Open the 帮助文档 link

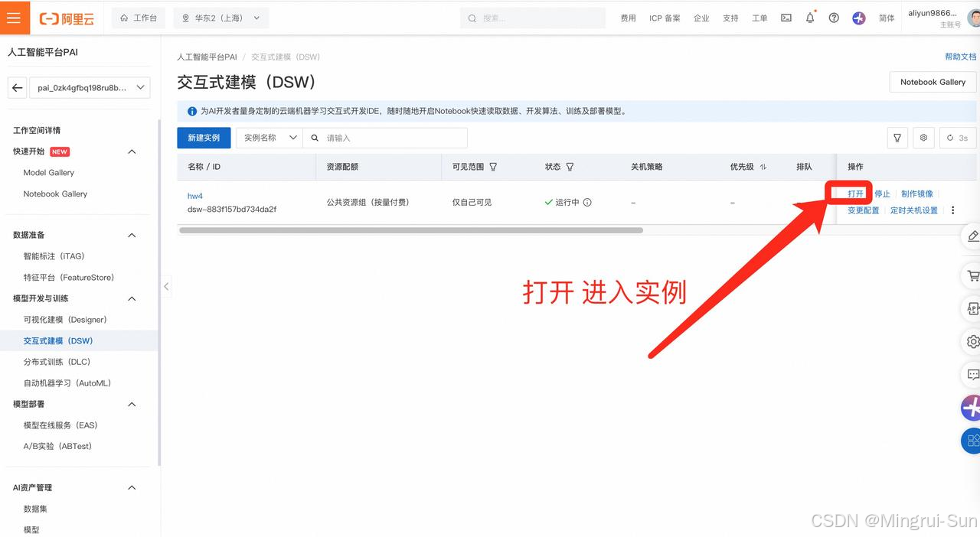pos(961,57)
